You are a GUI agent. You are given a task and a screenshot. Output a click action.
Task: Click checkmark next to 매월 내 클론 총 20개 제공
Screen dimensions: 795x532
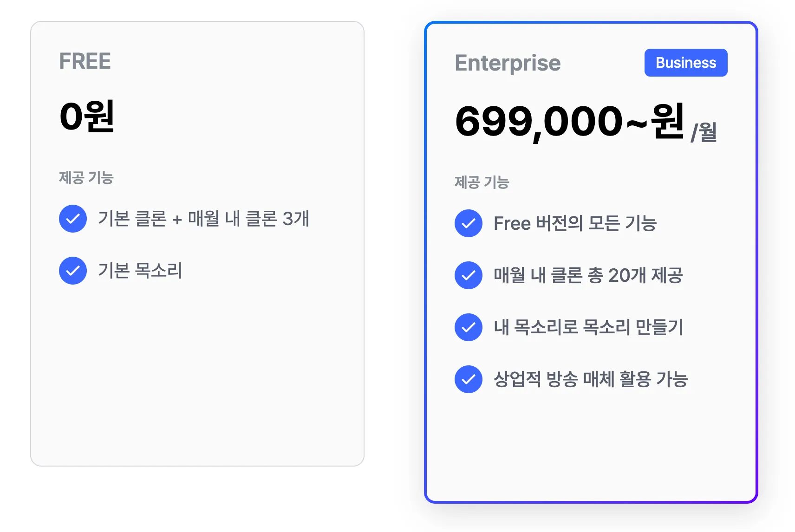tap(469, 275)
